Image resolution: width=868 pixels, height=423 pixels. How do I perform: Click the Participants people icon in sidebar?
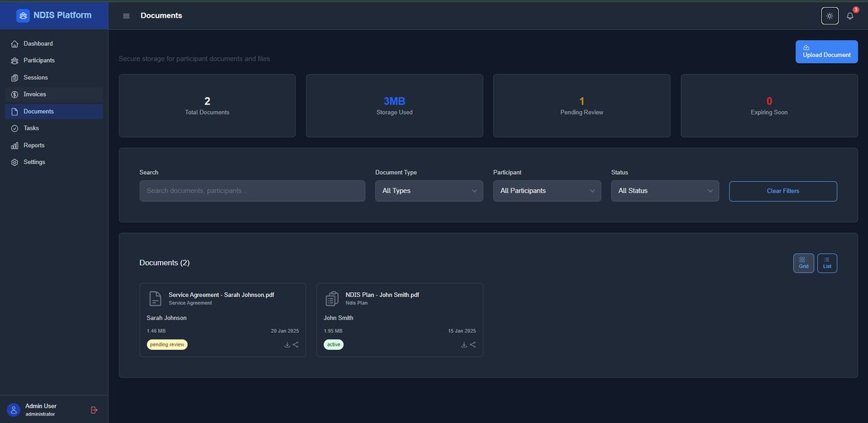pyautogui.click(x=15, y=60)
